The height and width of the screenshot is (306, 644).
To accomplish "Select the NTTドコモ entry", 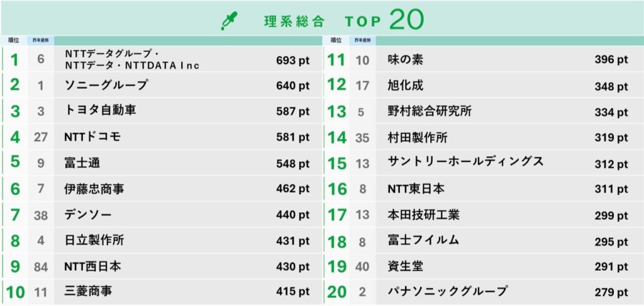I will pyautogui.click(x=92, y=137).
